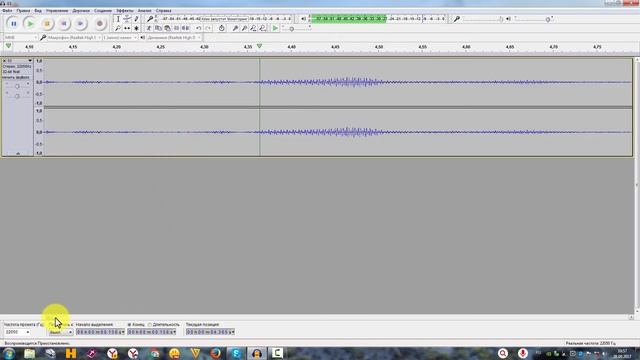
Task: Open Skype from the taskbar
Action: tap(236, 353)
